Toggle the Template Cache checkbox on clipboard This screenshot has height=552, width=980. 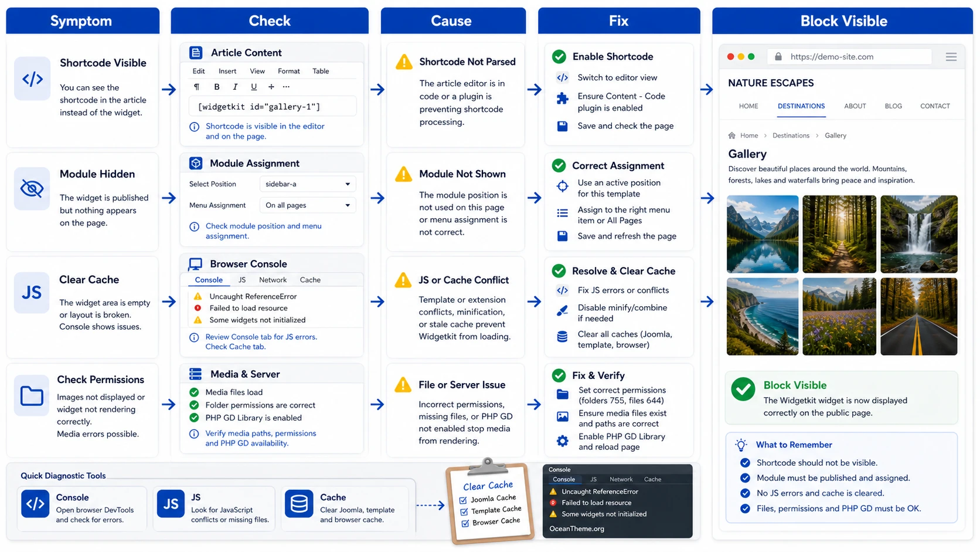[464, 512]
